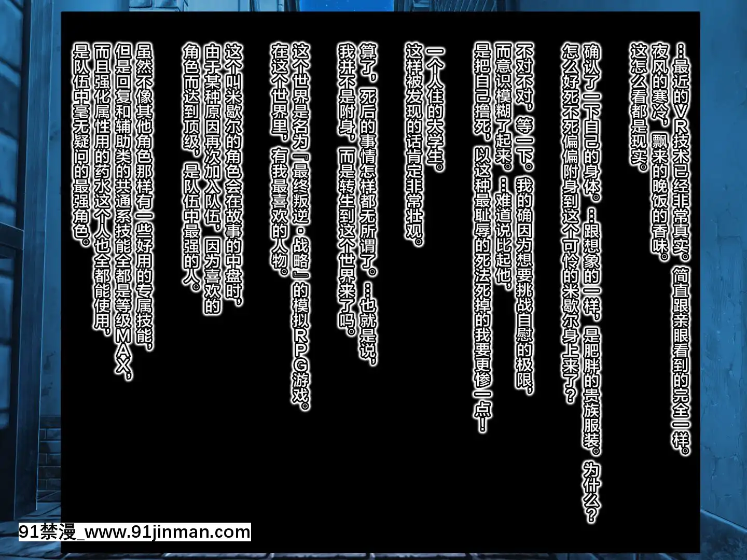Select the text '一个人住的大学生。'
The height and width of the screenshot is (560, 747).
[x=436, y=108]
